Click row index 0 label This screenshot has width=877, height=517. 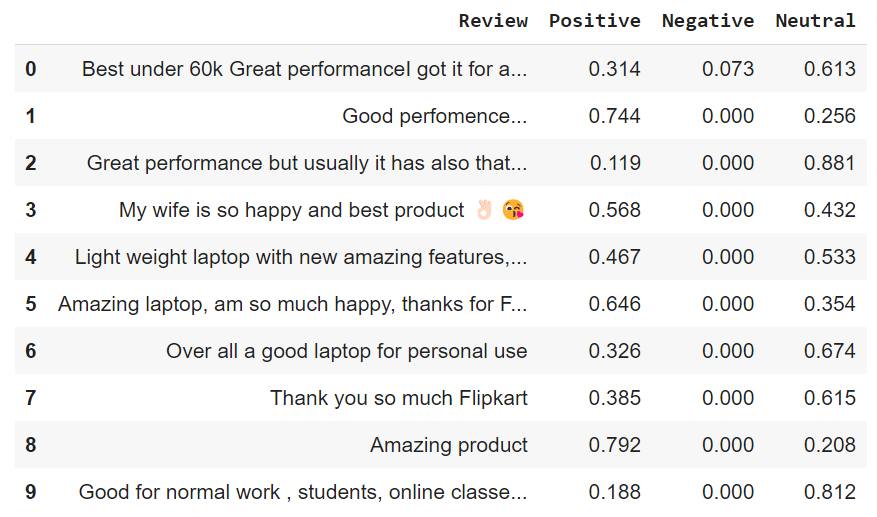point(31,69)
